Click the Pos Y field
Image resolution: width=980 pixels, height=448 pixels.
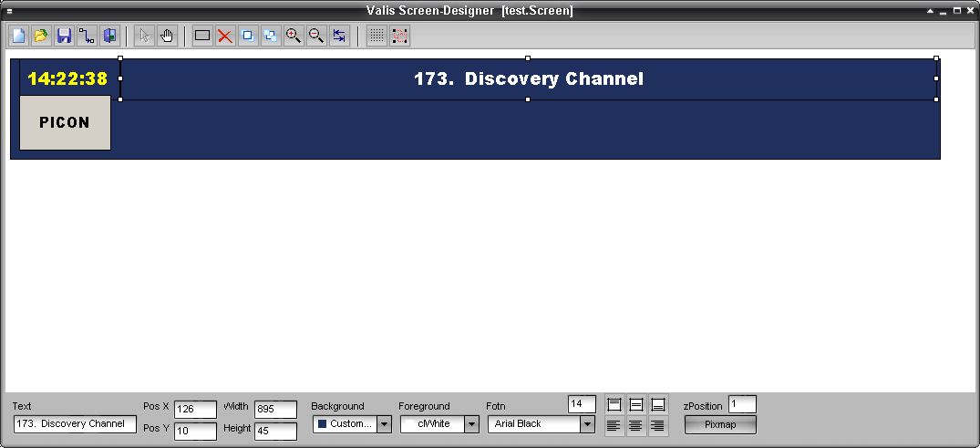coord(196,431)
